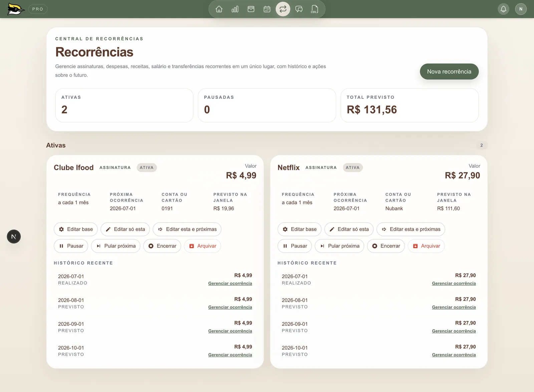Skip next Clube Ifood occurrence
This screenshot has height=392, width=534.
tap(116, 246)
